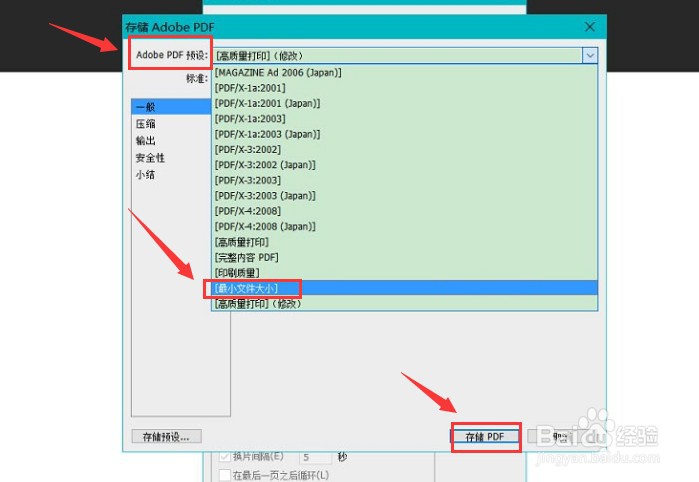Click the 存储 PDF button

[x=485, y=437]
